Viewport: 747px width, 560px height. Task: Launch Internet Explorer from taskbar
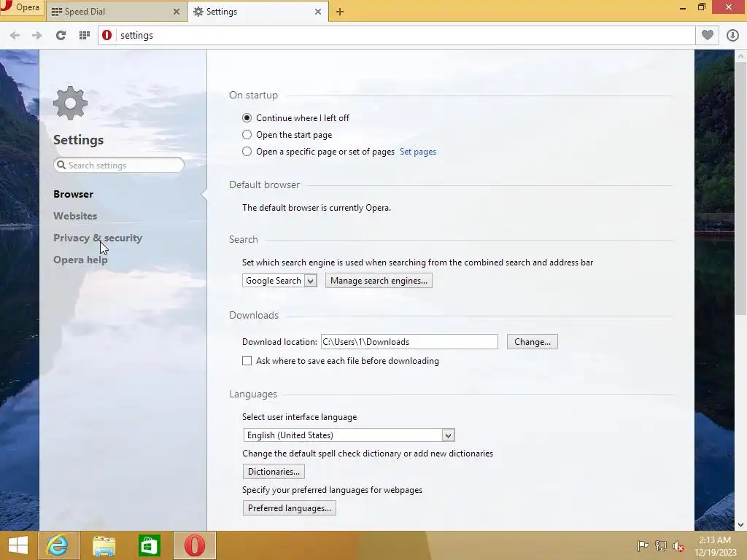[57, 545]
